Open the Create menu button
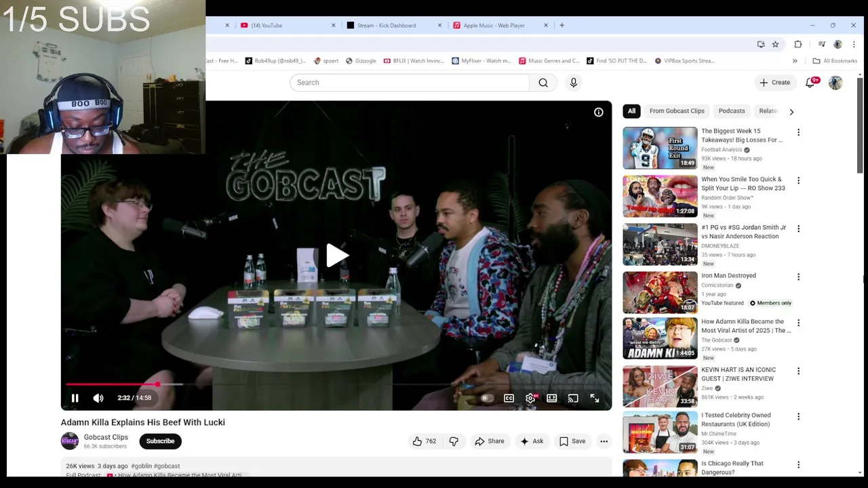Image resolution: width=868 pixels, height=488 pixels. coord(775,83)
